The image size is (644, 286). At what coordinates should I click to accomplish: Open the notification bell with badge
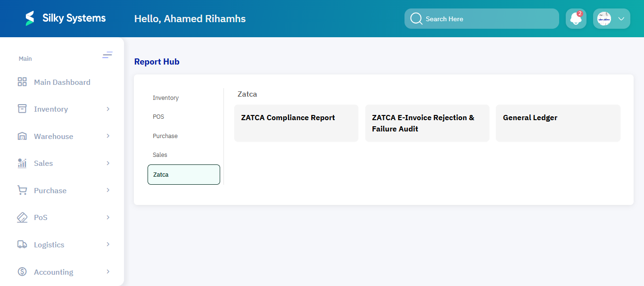coord(576,18)
